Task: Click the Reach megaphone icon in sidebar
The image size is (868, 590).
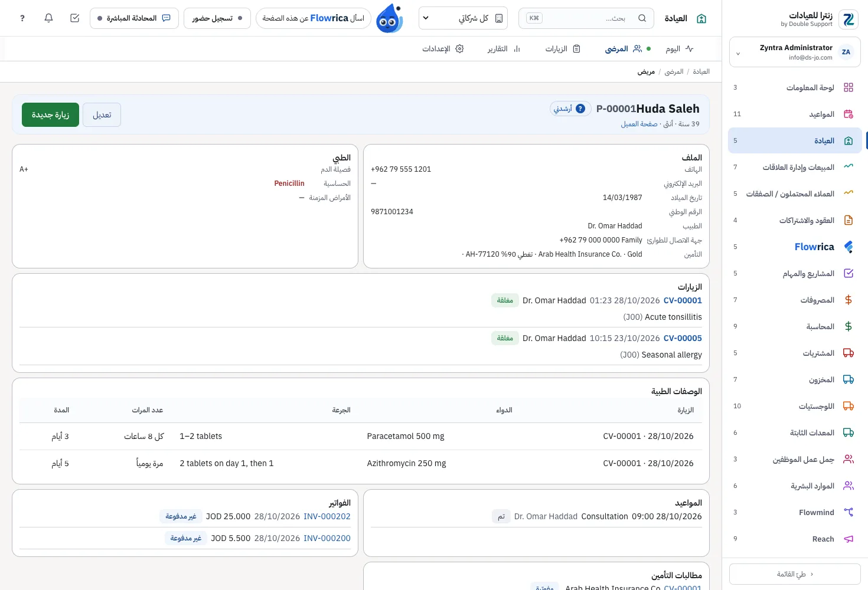Action: coord(849,539)
